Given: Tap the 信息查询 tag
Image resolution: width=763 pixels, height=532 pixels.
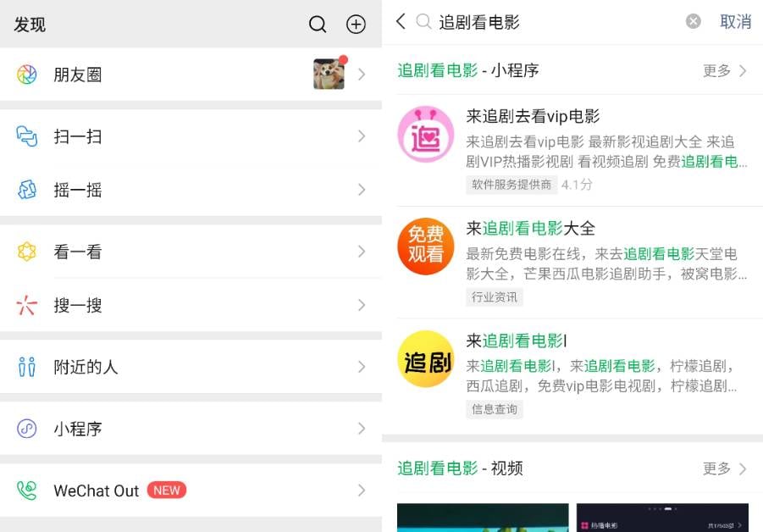Looking at the screenshot, I should point(495,409).
